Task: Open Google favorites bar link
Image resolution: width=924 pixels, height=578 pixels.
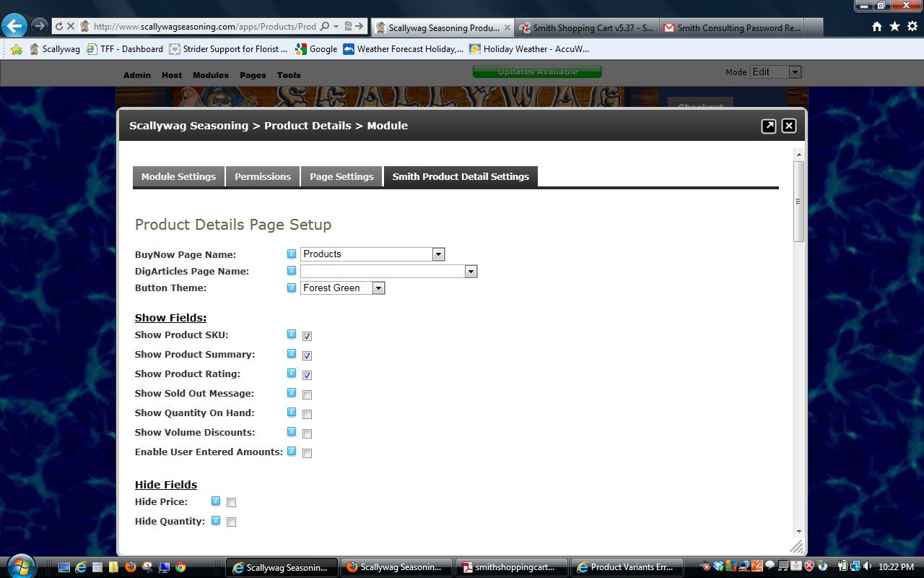Action: (315, 49)
